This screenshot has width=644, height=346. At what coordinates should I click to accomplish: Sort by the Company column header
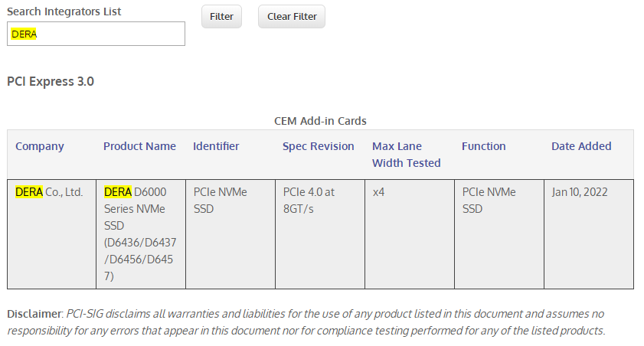coord(40,146)
